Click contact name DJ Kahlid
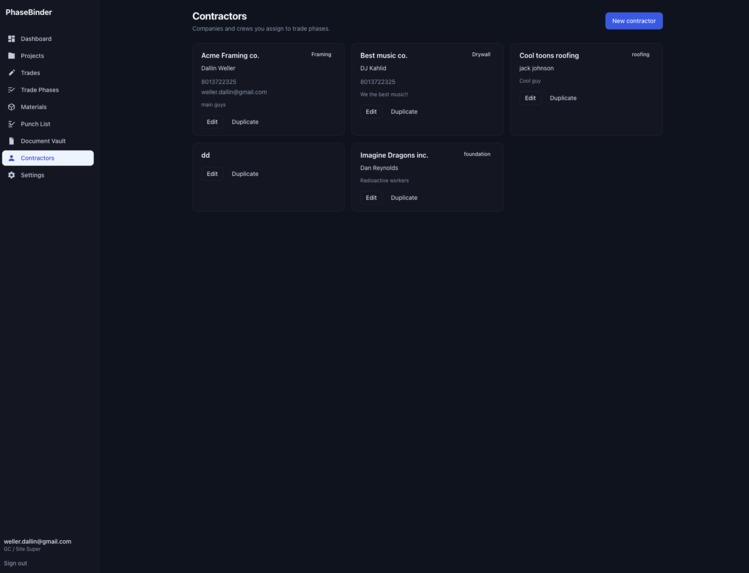 (373, 68)
